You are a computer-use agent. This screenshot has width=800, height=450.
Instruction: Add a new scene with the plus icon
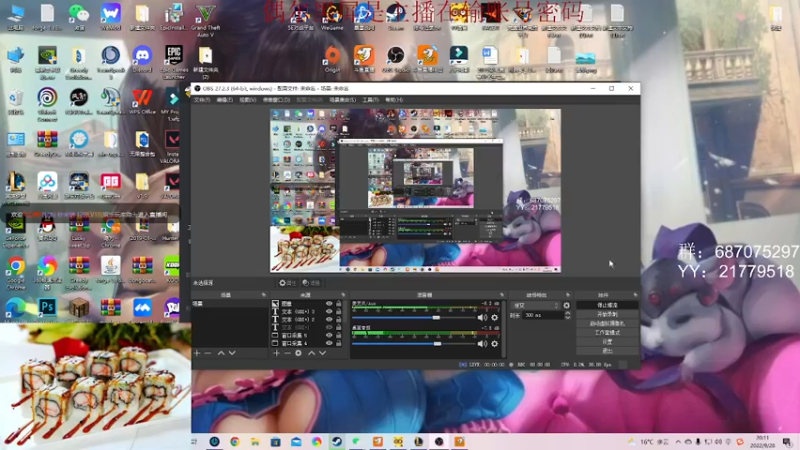point(197,353)
